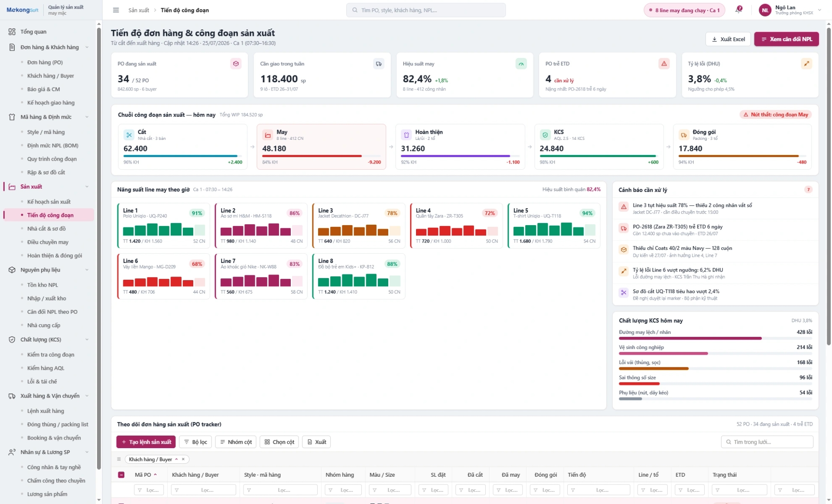This screenshot has width=832, height=504.
Task: Click the scissors icon on Cắt stage
Action: coord(129,135)
